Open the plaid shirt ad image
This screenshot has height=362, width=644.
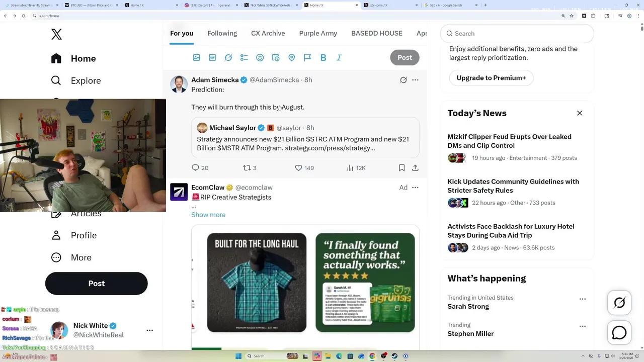pos(257,282)
